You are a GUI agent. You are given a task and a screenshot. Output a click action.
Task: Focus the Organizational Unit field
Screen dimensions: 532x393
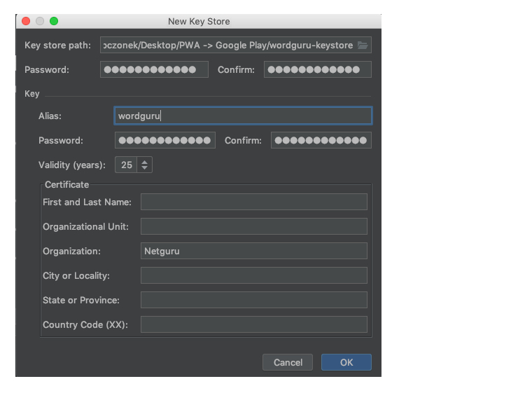coord(254,226)
